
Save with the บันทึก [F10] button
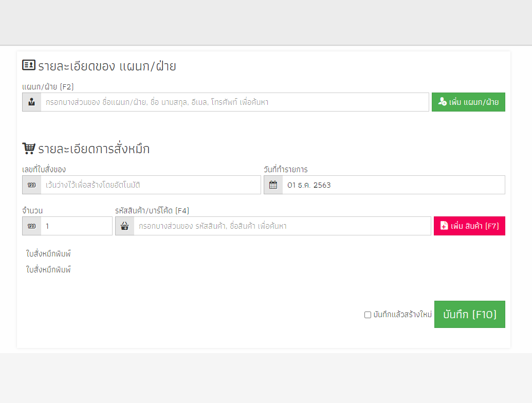tap(469, 315)
